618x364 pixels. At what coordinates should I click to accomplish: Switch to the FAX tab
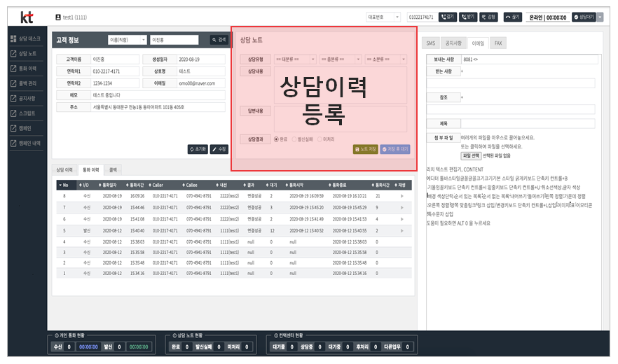pyautogui.click(x=498, y=43)
